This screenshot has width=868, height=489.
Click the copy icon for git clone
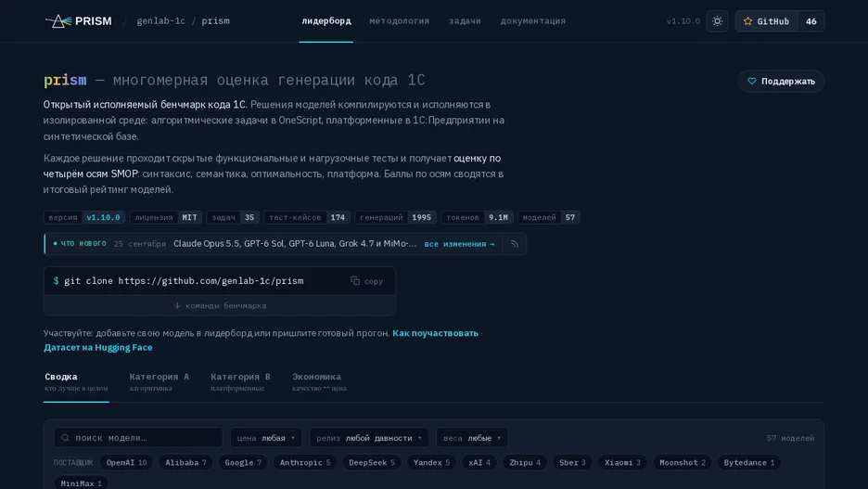[355, 281]
